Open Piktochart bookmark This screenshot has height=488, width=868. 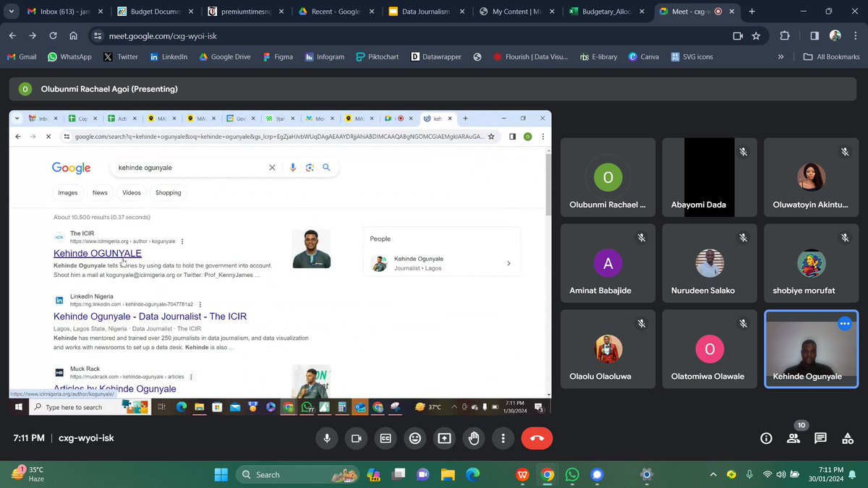[377, 56]
